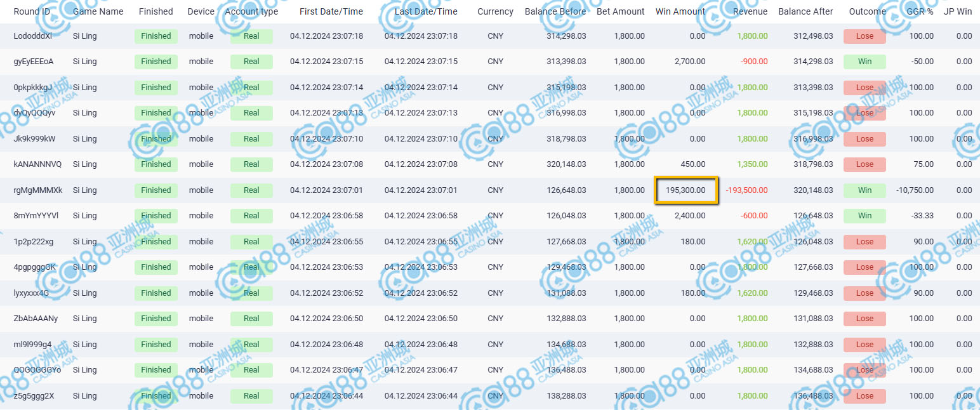Click Last Date/Time 04.12.2024 23:06:58
This screenshot has height=410, width=980.
click(x=421, y=216)
